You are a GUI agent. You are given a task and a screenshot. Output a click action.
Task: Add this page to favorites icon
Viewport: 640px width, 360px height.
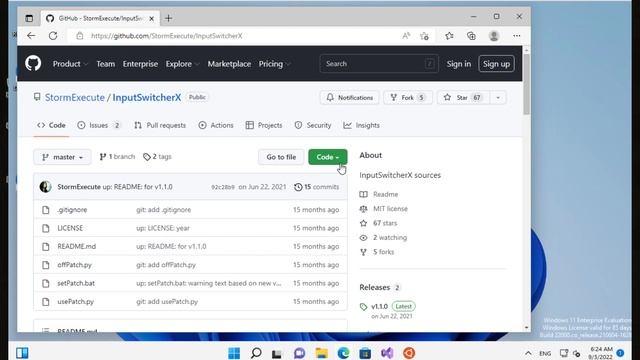point(424,36)
